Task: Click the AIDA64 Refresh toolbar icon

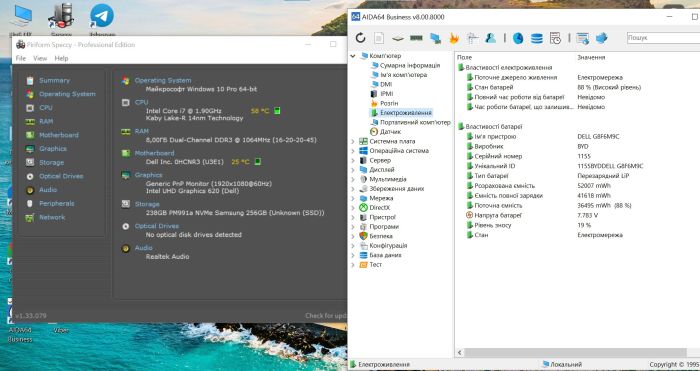Action: (x=360, y=38)
